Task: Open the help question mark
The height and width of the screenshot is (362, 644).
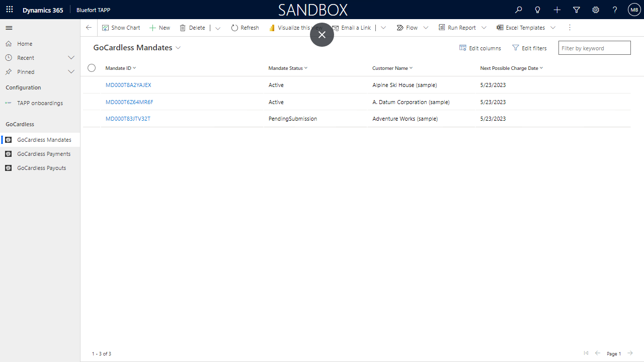Action: [x=615, y=10]
